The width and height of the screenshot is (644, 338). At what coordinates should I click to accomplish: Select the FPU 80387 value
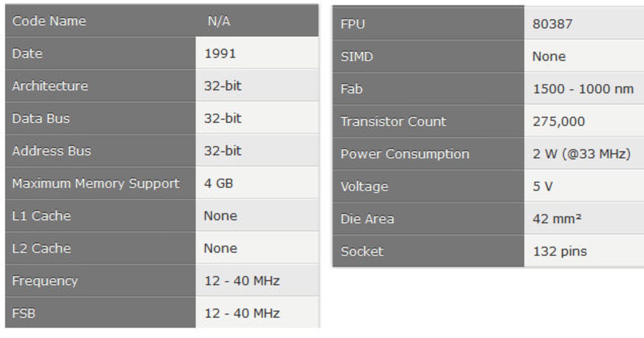pos(552,24)
